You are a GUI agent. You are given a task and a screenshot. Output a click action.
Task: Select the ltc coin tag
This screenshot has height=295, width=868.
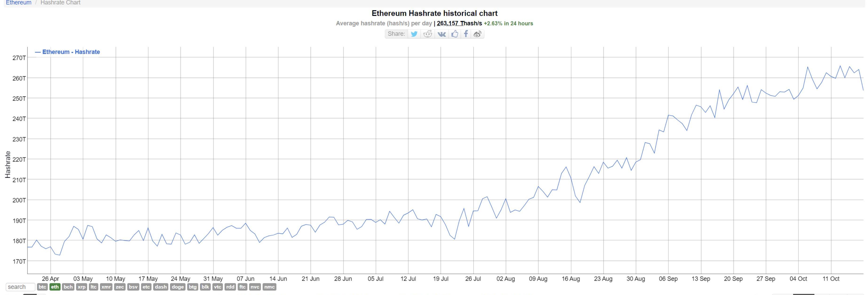[93, 287]
